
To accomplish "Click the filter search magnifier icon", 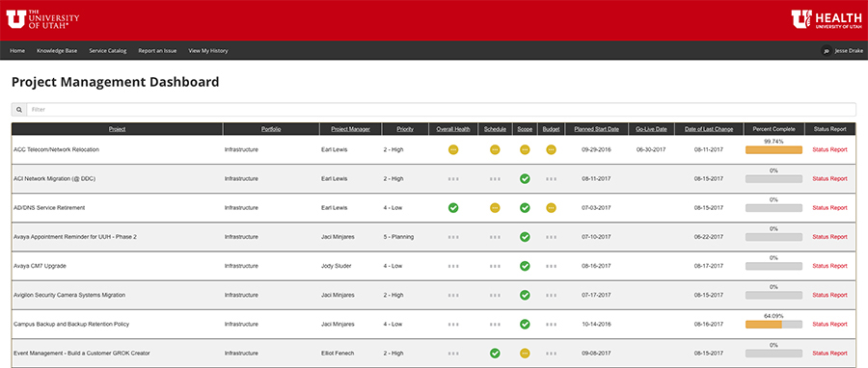I will coord(19,110).
